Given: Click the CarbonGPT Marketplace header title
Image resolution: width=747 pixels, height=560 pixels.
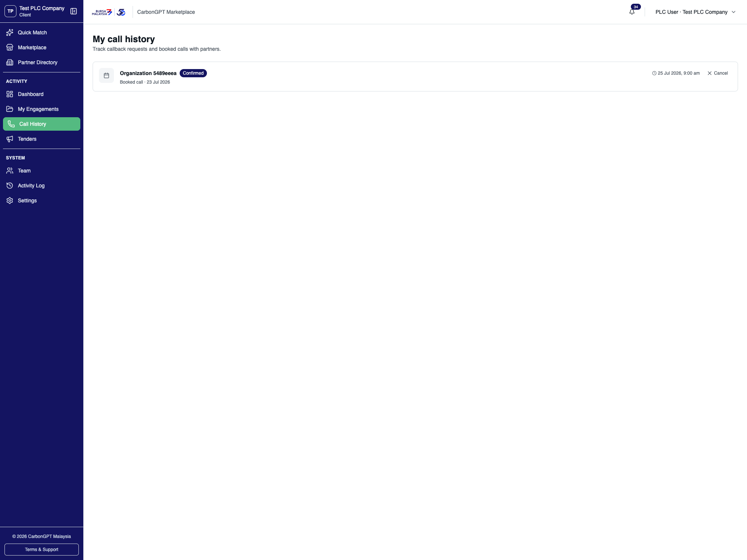Looking at the screenshot, I should 166,12.
